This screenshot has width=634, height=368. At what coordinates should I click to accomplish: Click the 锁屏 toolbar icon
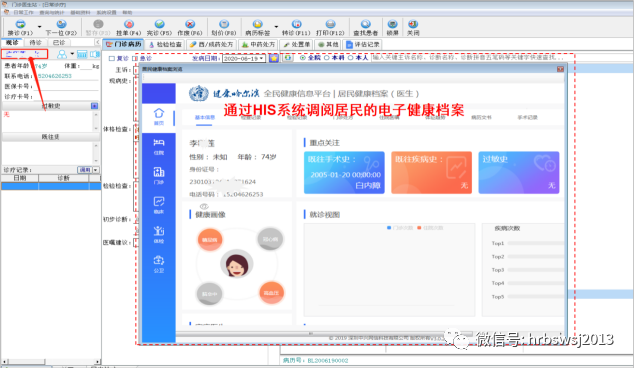point(392,24)
